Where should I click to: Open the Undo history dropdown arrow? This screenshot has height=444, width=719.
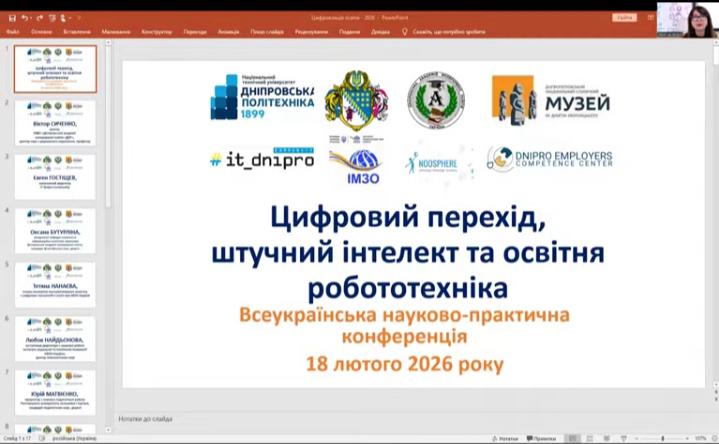(31, 17)
